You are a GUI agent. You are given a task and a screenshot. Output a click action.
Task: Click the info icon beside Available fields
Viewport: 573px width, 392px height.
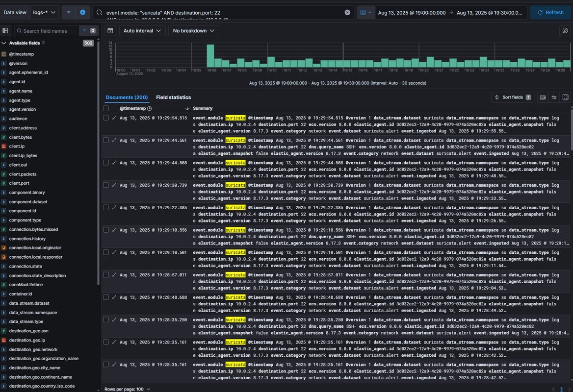44,43
